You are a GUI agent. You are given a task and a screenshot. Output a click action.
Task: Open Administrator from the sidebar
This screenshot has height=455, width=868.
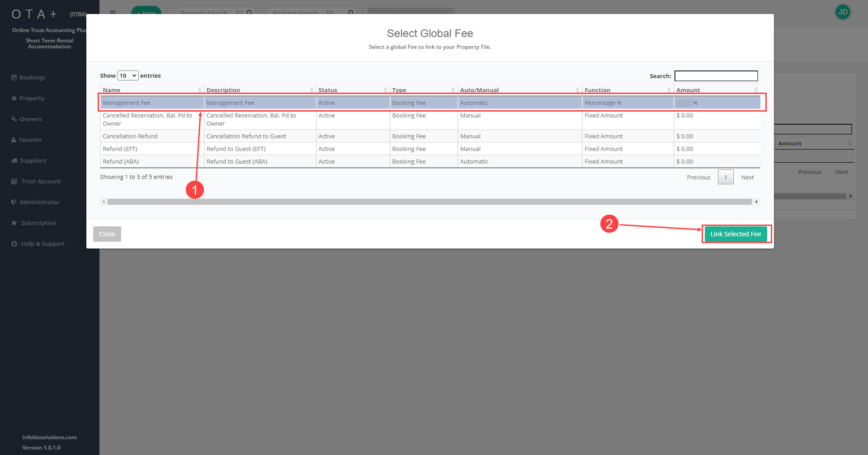35,202
